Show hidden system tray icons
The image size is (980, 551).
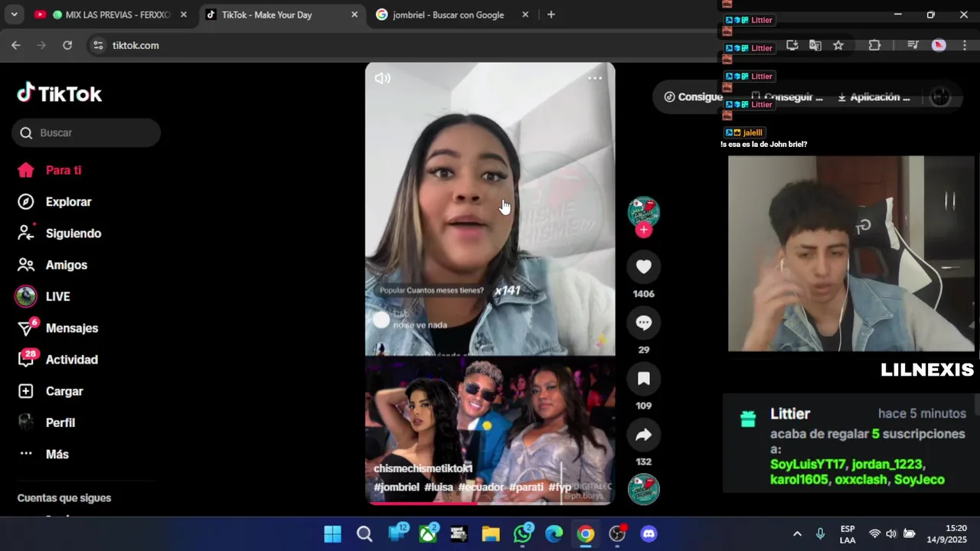click(x=797, y=534)
